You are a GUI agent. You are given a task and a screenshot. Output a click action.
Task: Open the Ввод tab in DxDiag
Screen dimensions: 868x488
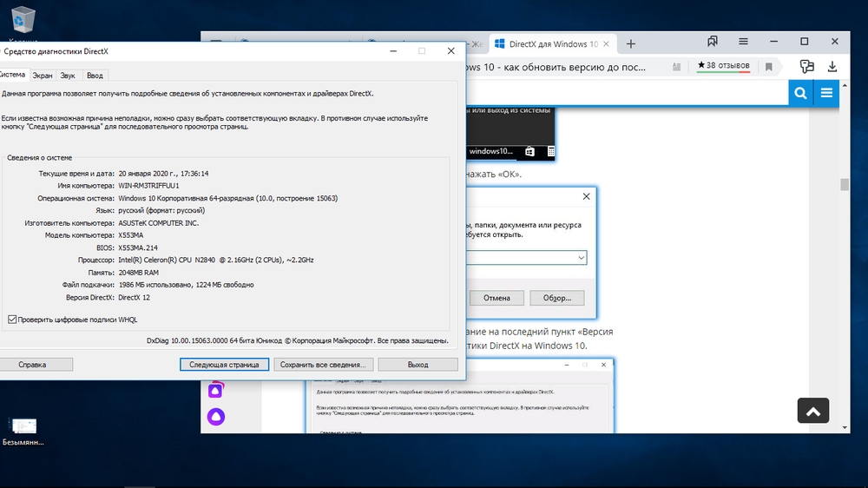95,76
